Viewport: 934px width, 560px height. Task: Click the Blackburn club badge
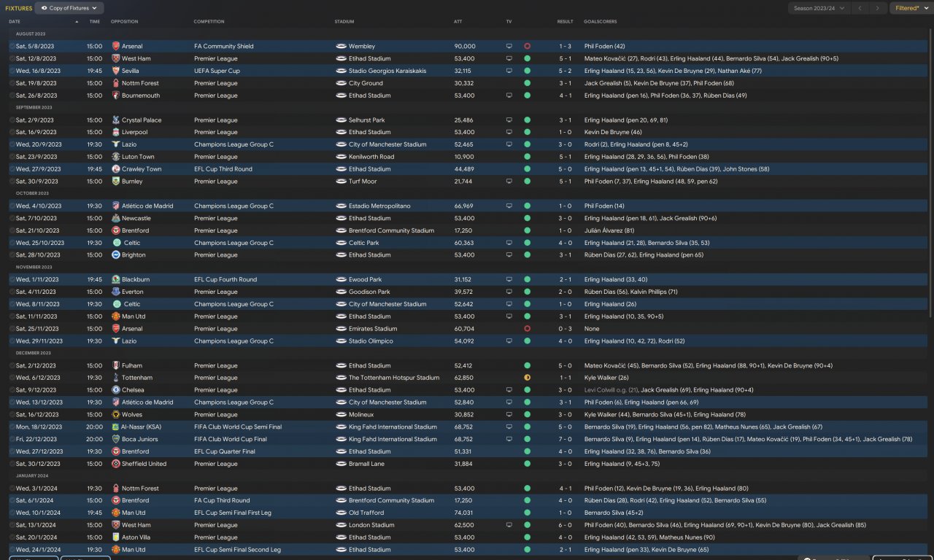coord(116,279)
